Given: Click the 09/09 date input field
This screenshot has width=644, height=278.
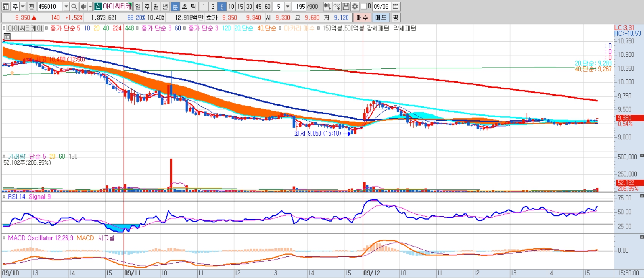Looking at the screenshot, I should (x=381, y=7).
